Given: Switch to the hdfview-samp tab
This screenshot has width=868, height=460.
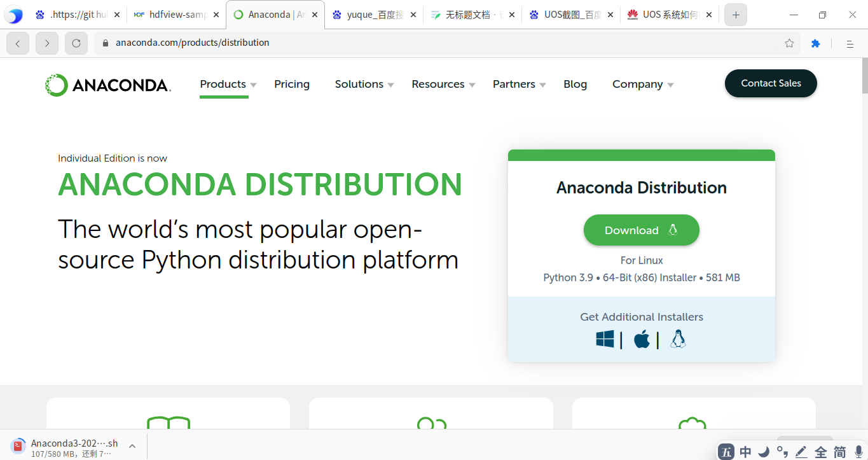Looking at the screenshot, I should pos(176,15).
